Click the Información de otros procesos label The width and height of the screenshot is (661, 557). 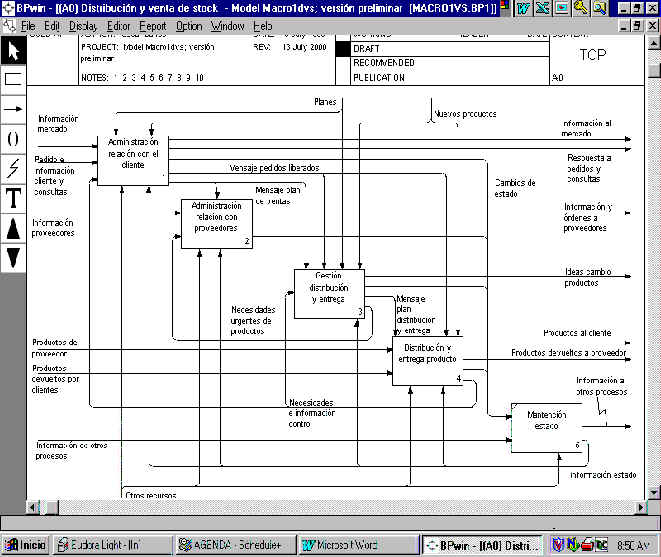pyautogui.click(x=71, y=450)
